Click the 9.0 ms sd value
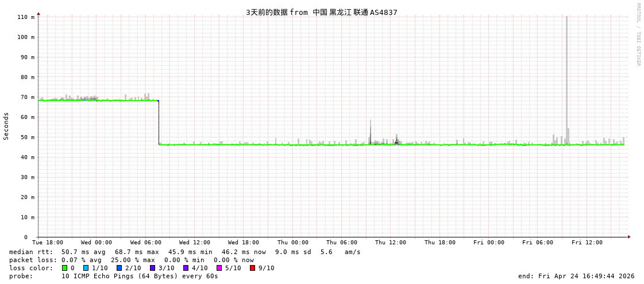This screenshot has width=644, height=284. click(294, 252)
